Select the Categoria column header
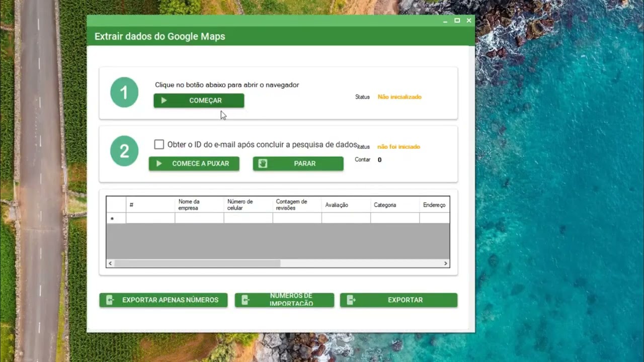The height and width of the screenshot is (362, 644). tap(394, 205)
